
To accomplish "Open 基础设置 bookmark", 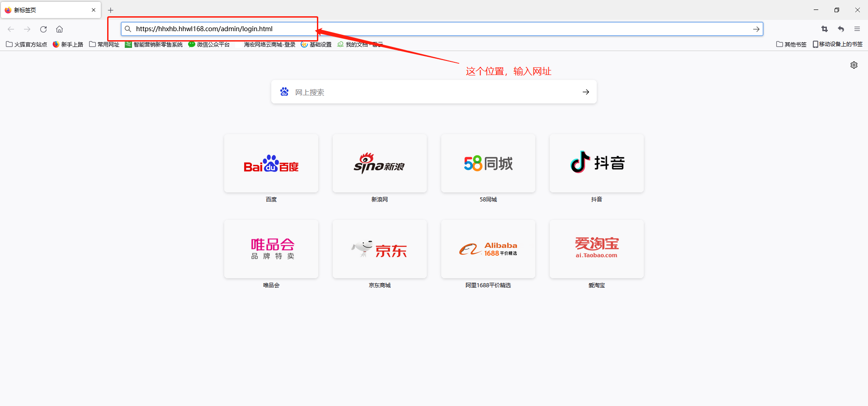I will pos(316,44).
